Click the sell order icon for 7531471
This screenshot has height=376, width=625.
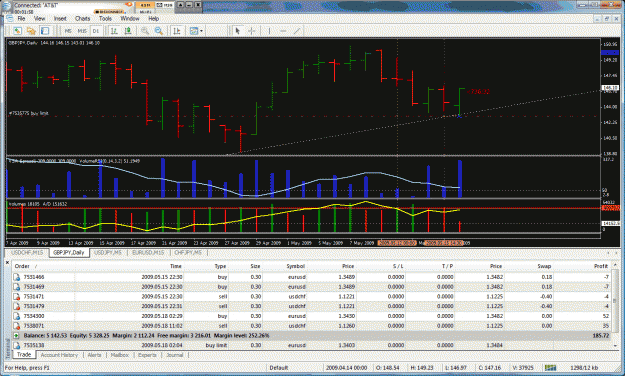pos(17,297)
